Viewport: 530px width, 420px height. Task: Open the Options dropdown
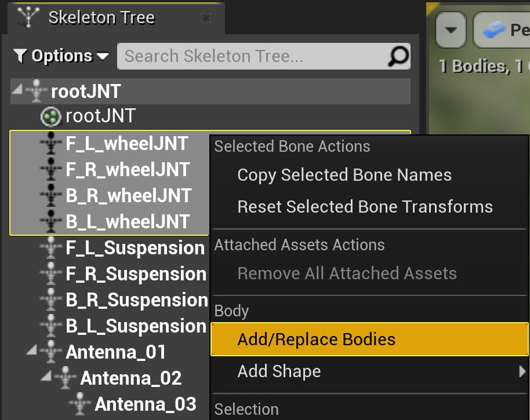pos(70,56)
